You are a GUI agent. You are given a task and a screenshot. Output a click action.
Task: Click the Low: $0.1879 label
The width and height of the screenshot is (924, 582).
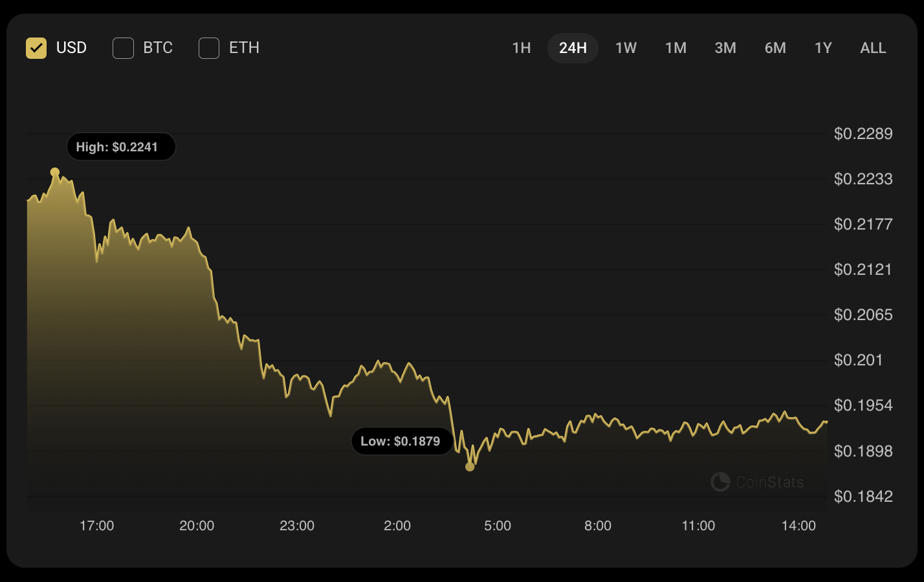pyautogui.click(x=402, y=441)
